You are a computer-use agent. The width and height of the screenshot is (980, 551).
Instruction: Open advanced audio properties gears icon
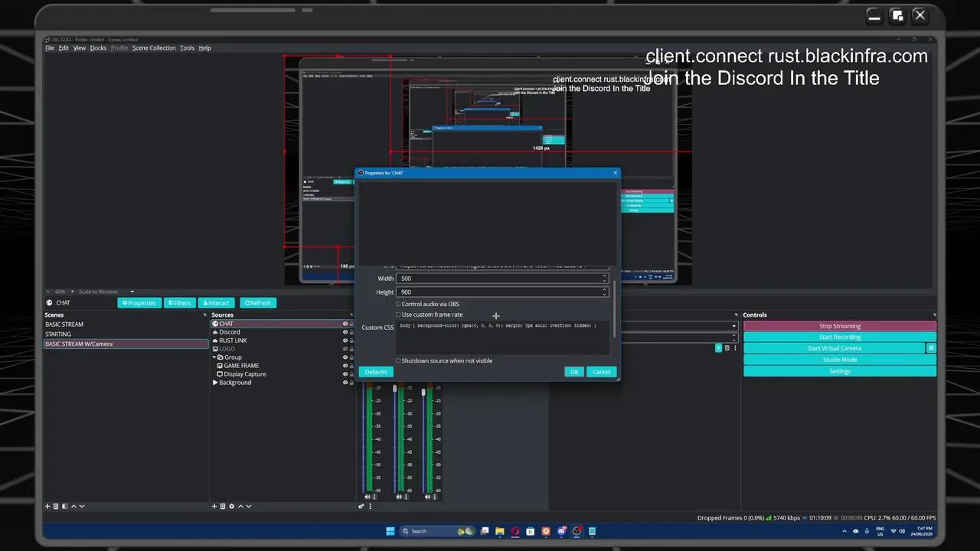coord(361,506)
